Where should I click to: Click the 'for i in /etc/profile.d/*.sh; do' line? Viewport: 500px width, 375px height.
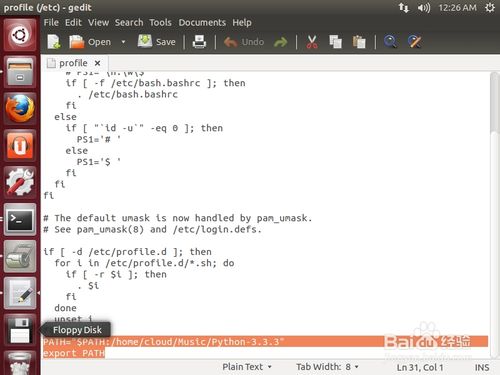[x=144, y=263]
